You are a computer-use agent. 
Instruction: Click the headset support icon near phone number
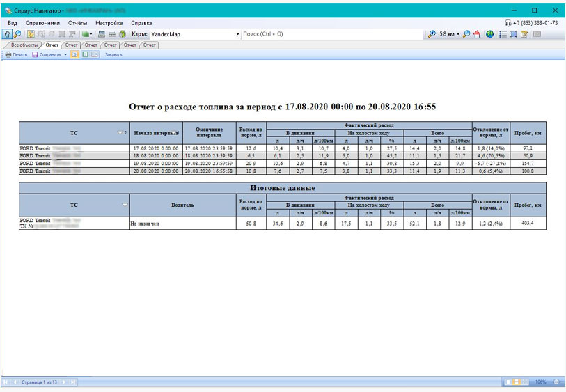508,23
